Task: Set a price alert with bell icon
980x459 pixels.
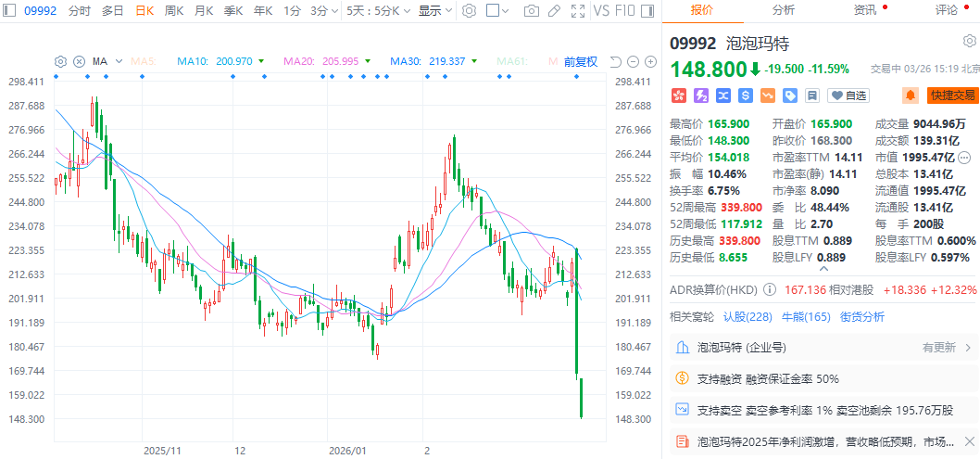Action: tap(911, 96)
